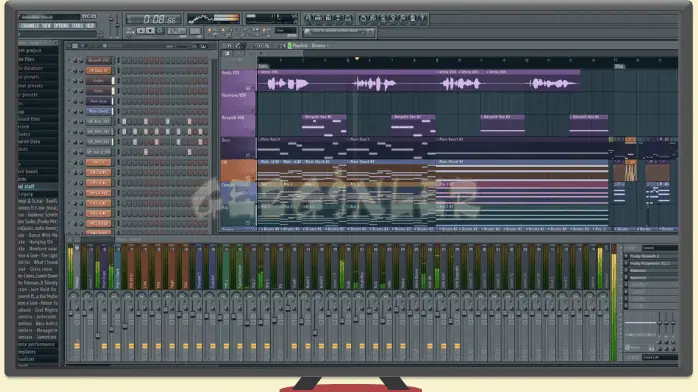
Task: Open Project bones in the browser
Action: (x=37, y=171)
